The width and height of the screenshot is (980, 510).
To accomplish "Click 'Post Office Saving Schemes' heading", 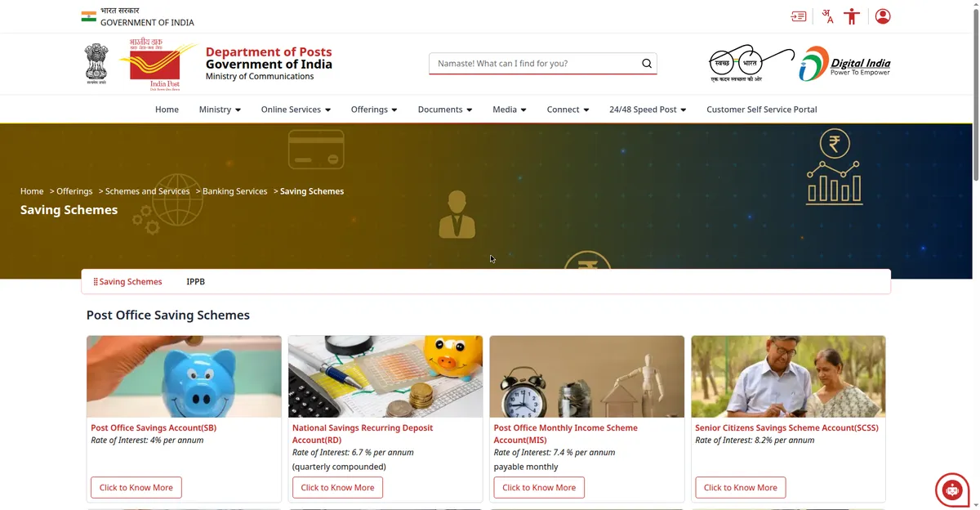I will [x=168, y=315].
